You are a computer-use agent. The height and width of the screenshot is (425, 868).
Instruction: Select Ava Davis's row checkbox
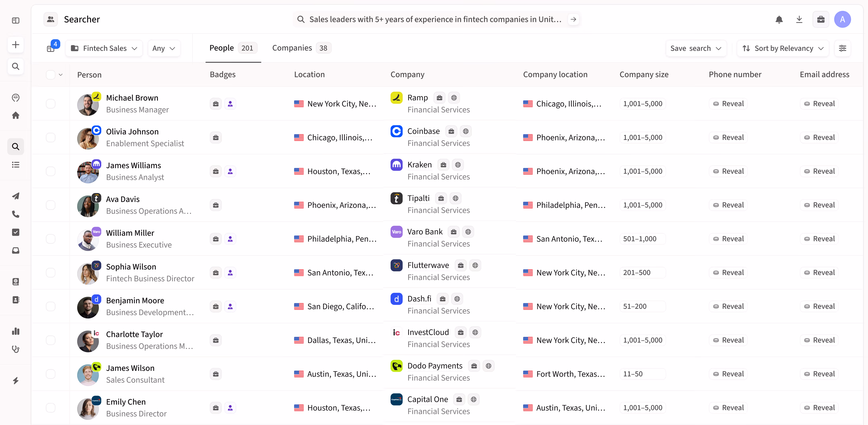click(x=50, y=205)
